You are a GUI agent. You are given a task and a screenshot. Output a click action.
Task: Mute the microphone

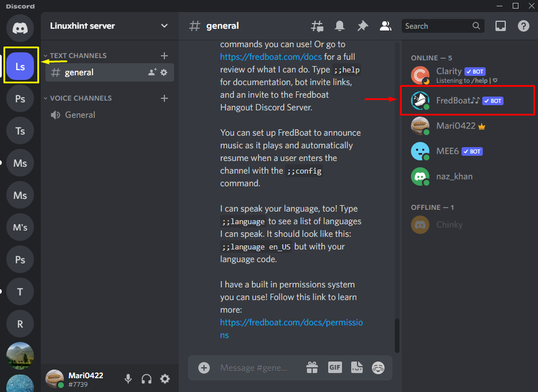128,379
